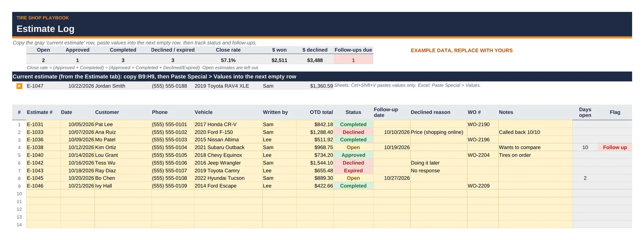Select the Completed status for Pat Lee
644x240 pixels.
point(353,124)
